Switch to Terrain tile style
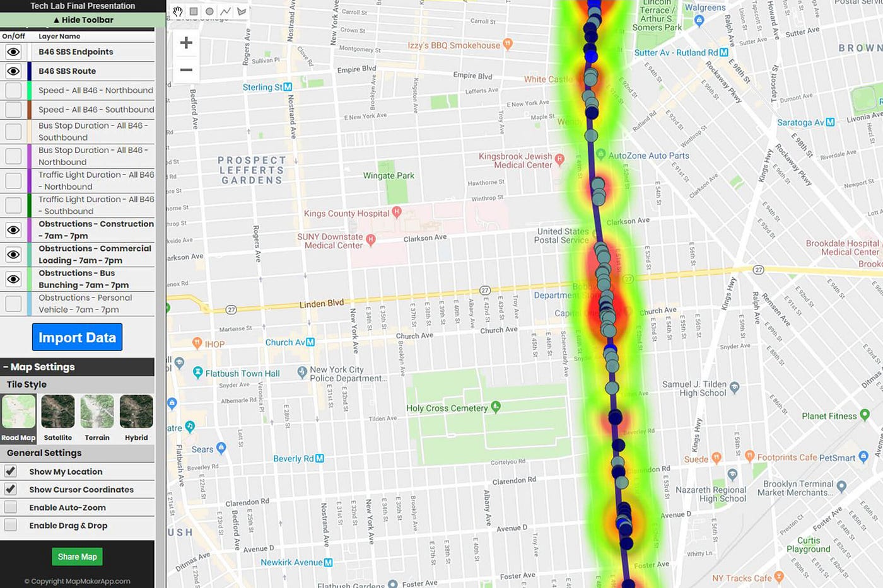Image resolution: width=883 pixels, height=588 pixels. (97, 418)
